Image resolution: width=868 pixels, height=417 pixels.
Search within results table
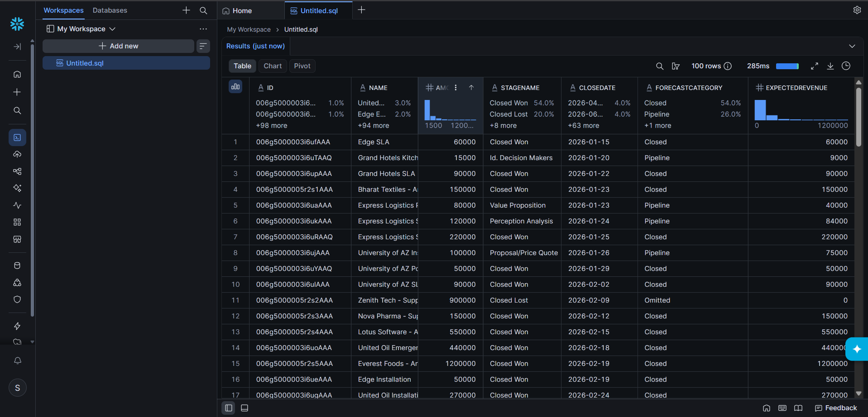pyautogui.click(x=660, y=66)
